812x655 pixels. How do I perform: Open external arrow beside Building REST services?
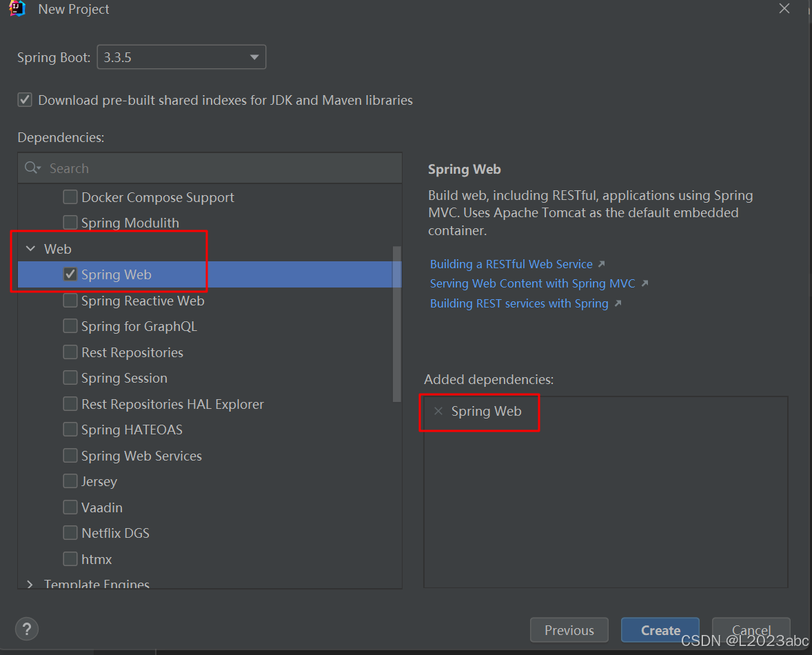point(618,303)
